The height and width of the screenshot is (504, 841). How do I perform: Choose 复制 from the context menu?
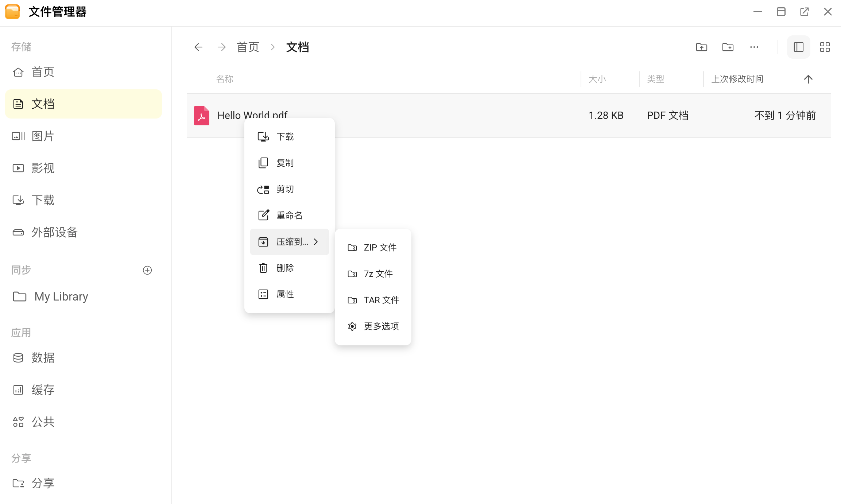pos(290,163)
